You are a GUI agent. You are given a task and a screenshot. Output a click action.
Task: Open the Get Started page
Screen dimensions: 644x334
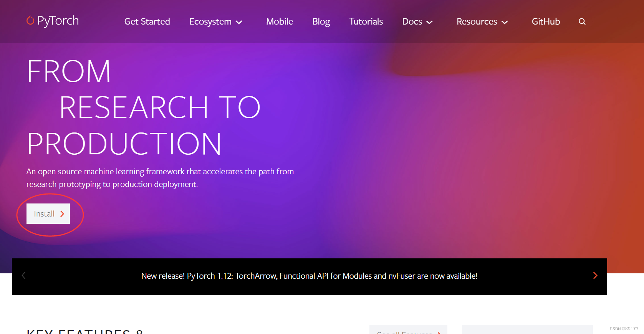(x=147, y=21)
